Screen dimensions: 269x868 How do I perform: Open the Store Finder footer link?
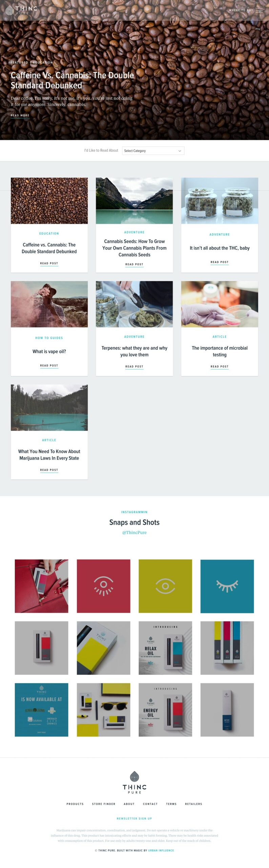(104, 804)
